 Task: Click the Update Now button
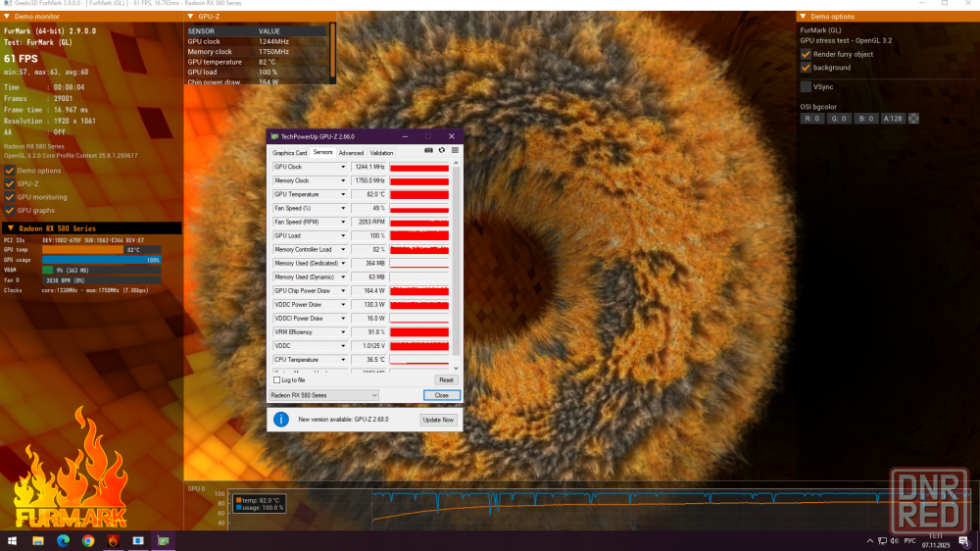[438, 420]
